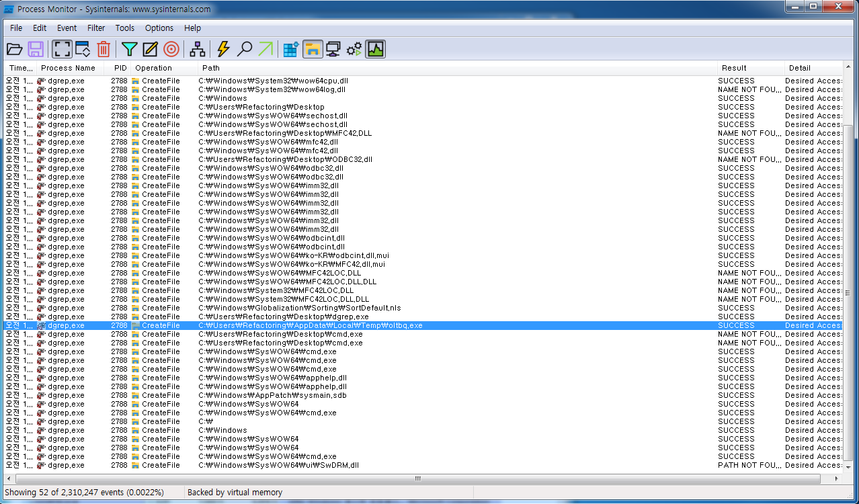Image resolution: width=859 pixels, height=504 pixels.
Task: Click the Time column header
Action: coord(20,68)
